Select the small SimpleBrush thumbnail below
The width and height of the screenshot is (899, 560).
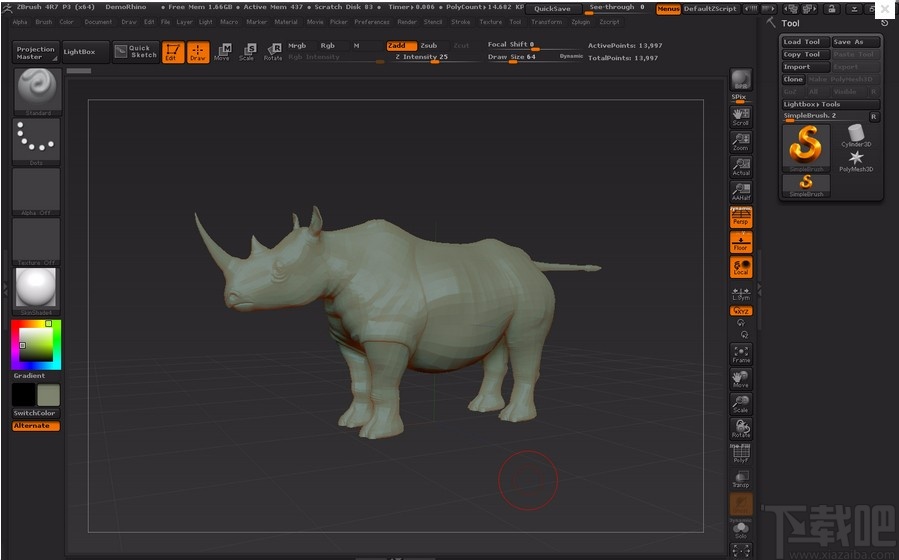point(806,186)
